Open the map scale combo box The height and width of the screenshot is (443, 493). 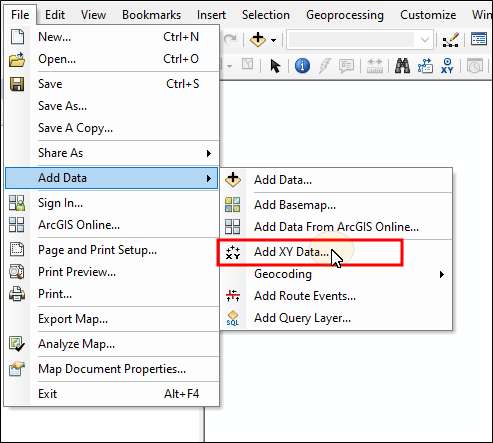coord(360,40)
